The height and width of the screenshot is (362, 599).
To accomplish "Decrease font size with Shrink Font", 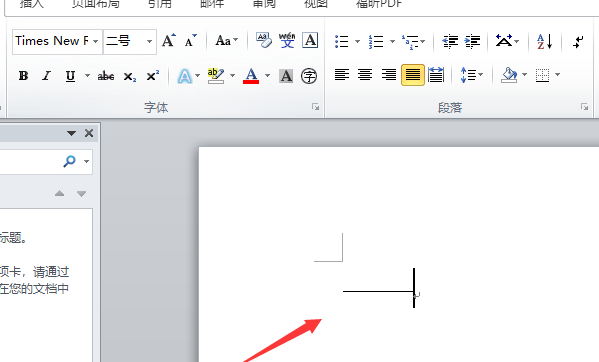I will [191, 40].
